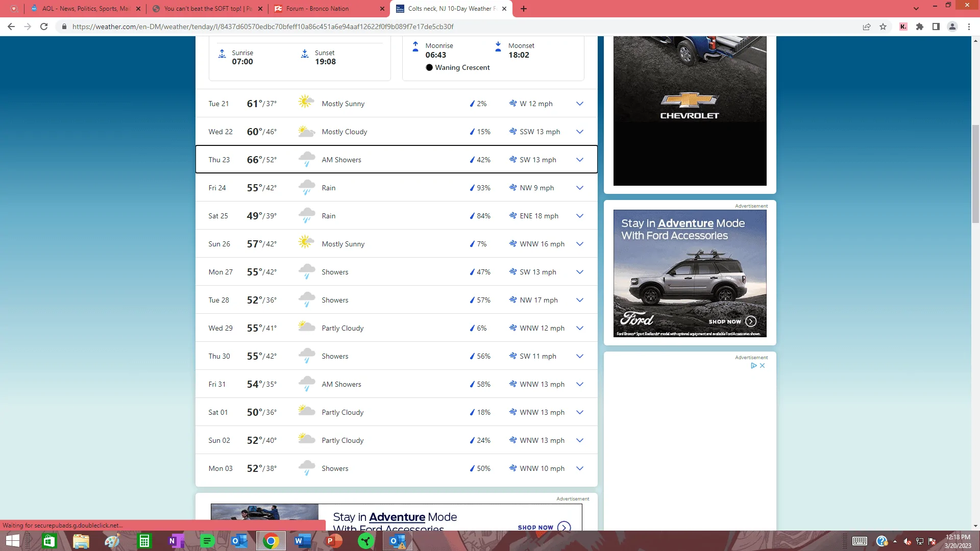
Task: Select the 93% rain chance on Fri 24
Action: [483, 188]
